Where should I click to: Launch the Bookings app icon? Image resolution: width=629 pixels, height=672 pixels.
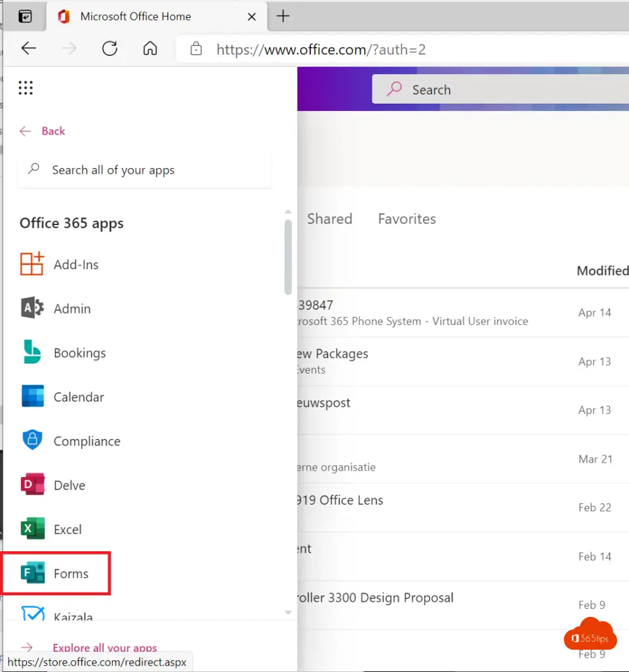click(x=32, y=352)
